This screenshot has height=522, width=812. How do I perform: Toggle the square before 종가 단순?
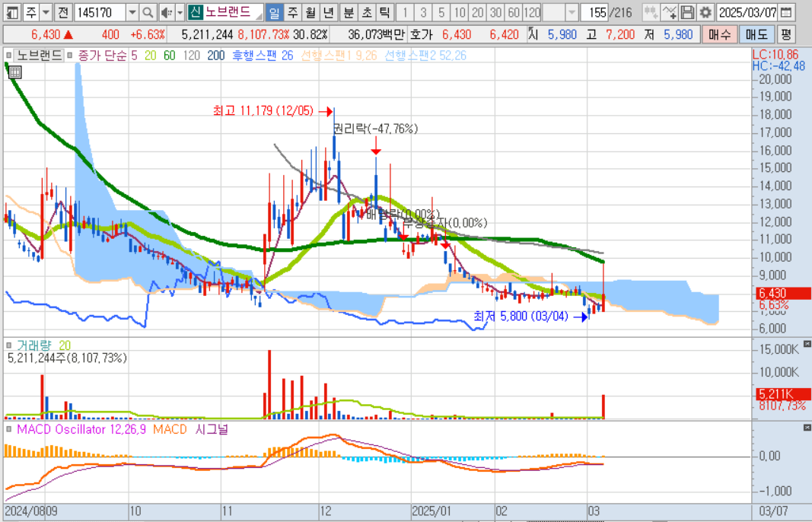tap(70, 55)
